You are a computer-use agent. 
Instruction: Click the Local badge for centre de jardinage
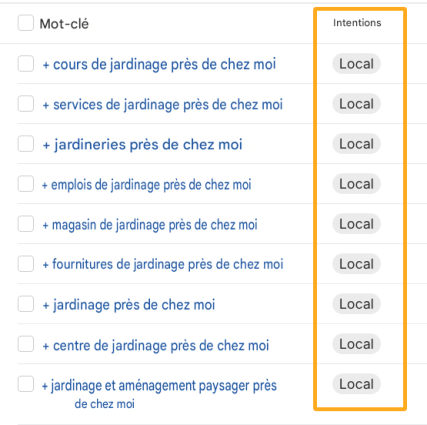[356, 344]
